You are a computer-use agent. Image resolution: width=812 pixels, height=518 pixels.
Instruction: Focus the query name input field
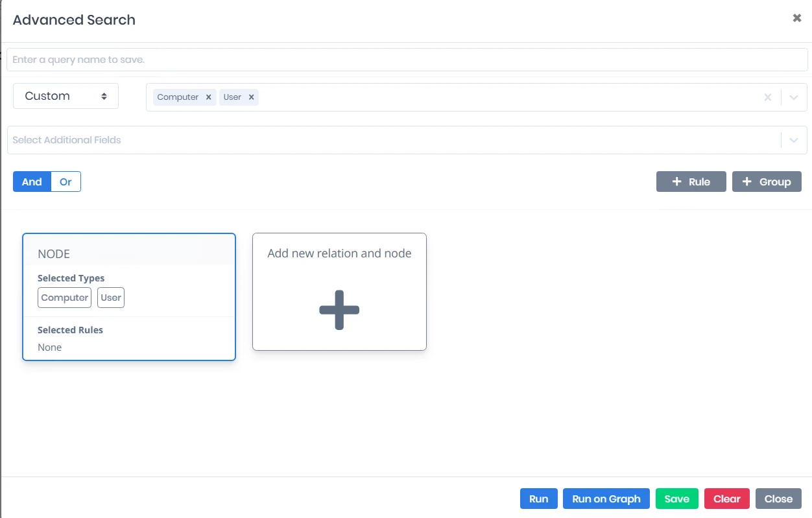(407, 60)
